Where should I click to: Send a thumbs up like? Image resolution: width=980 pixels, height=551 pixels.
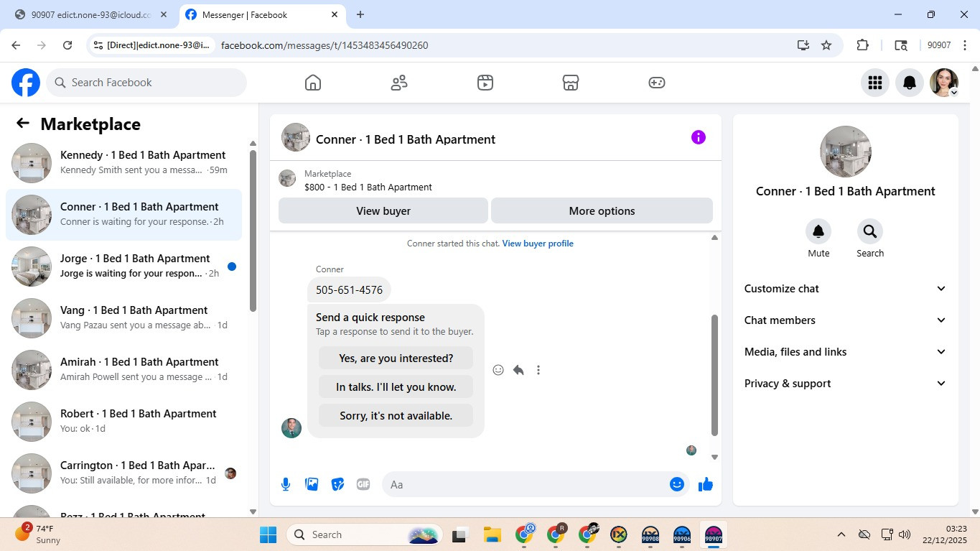[x=706, y=484]
